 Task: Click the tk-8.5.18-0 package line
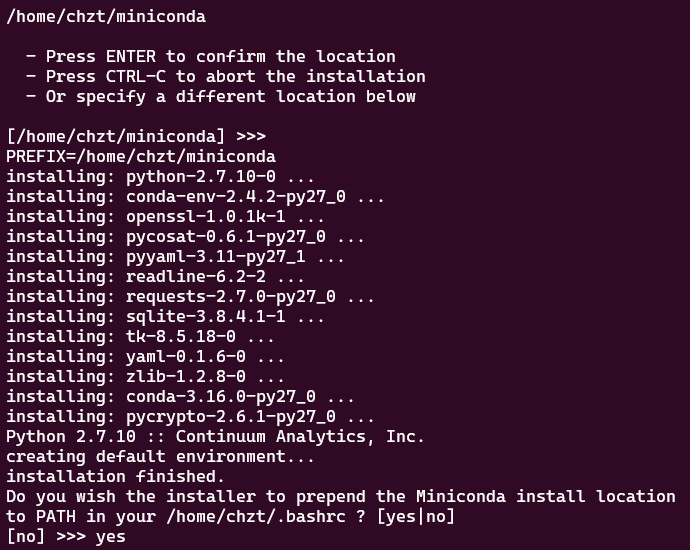[145, 337]
